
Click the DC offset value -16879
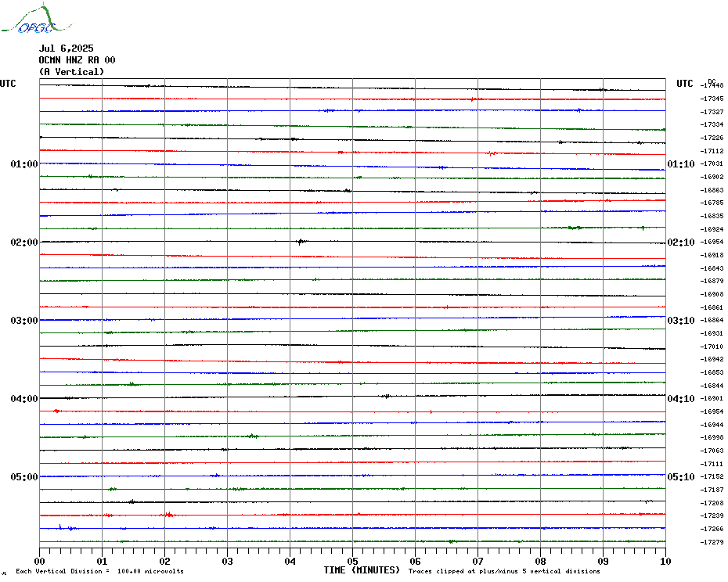pyautogui.click(x=712, y=282)
